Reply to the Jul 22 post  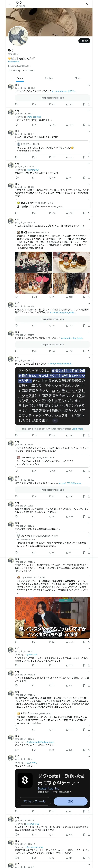(16, 178)
